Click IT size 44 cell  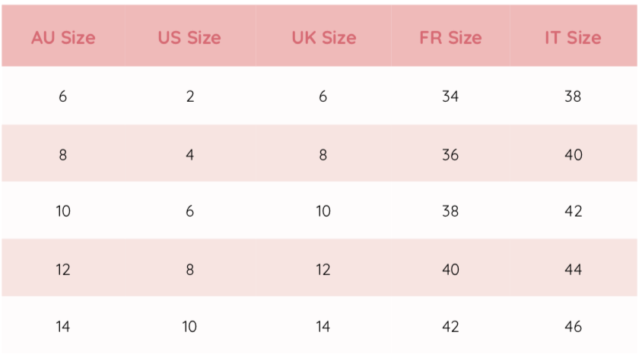(573, 269)
